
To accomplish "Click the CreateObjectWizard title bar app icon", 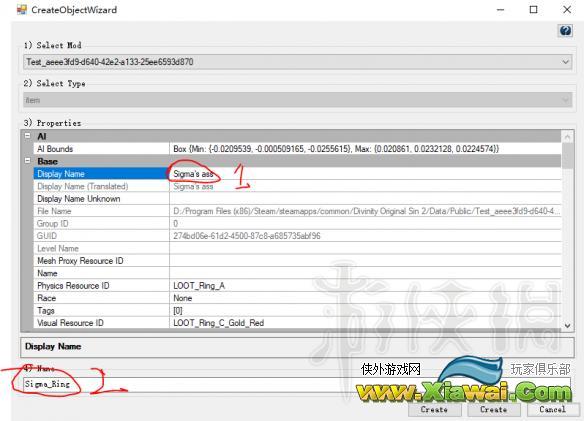I will tap(22, 9).
